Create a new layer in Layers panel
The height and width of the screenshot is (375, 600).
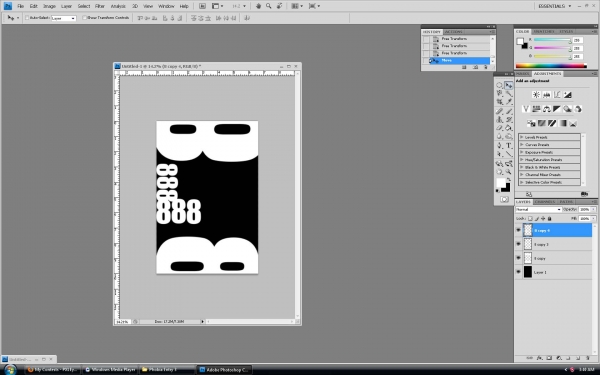(578, 358)
